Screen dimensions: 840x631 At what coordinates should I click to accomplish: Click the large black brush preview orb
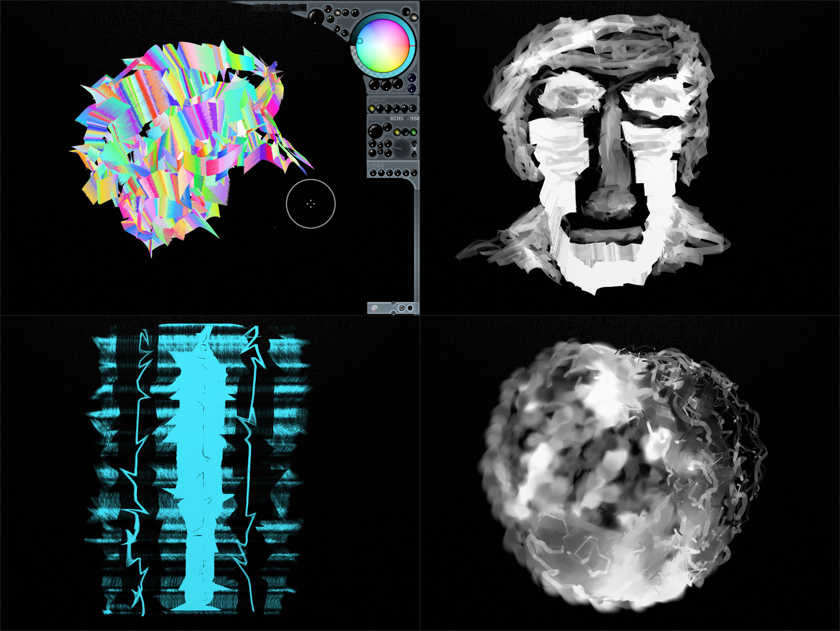pos(375,131)
